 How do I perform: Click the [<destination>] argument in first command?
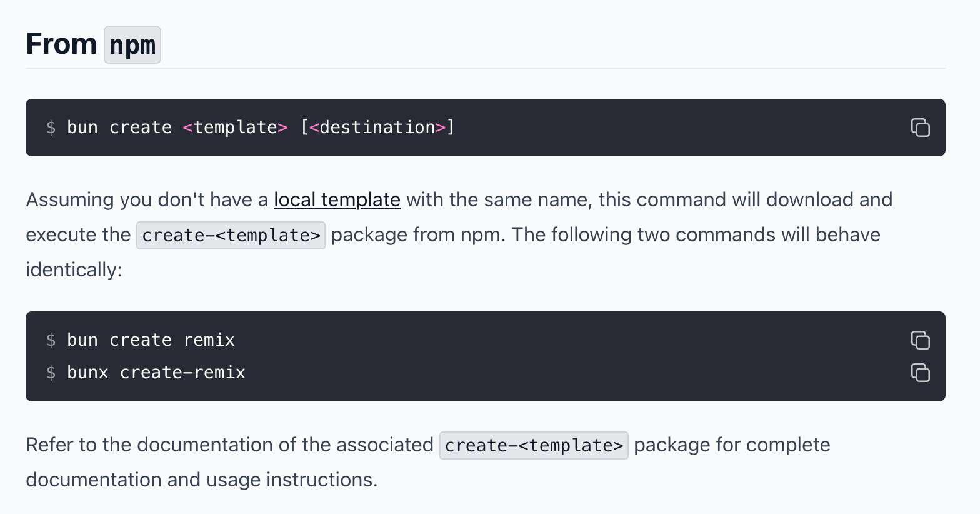[377, 128]
